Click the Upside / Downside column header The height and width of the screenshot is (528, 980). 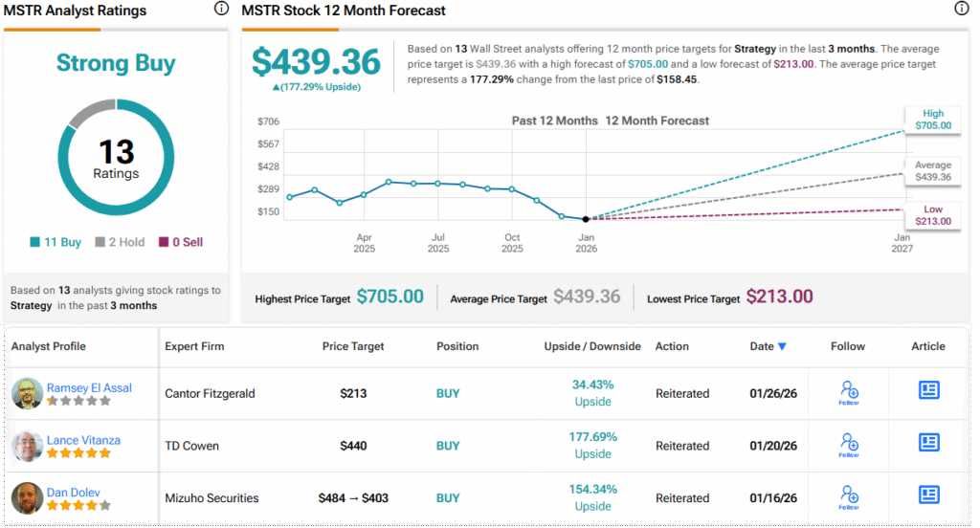tap(592, 346)
